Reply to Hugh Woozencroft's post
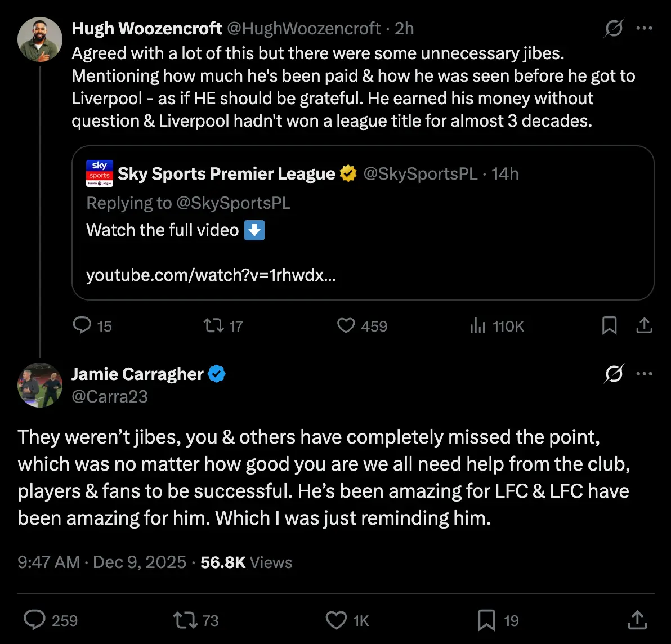The image size is (671, 644). click(83, 325)
